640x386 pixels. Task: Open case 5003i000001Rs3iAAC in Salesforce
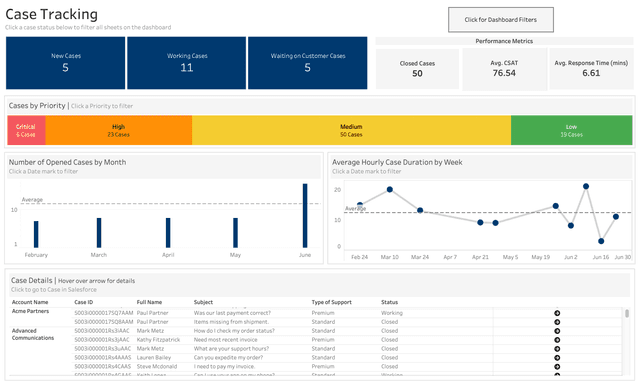pos(102,331)
